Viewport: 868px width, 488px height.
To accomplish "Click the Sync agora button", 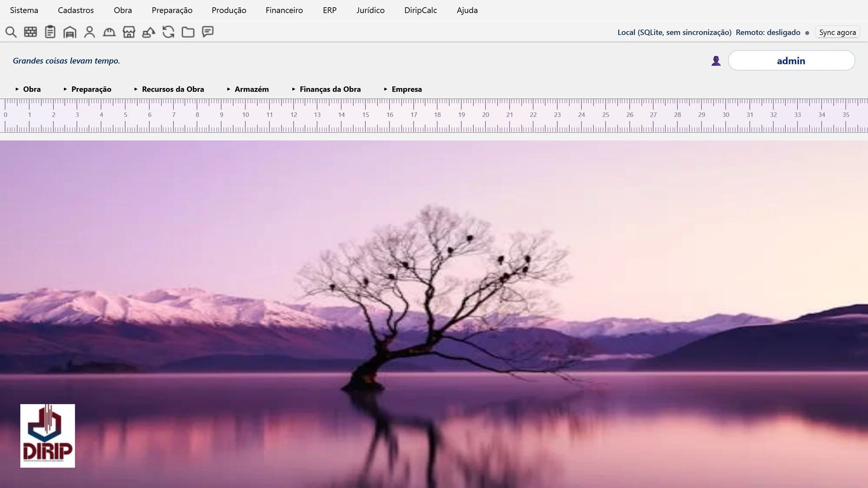I will coord(837,32).
